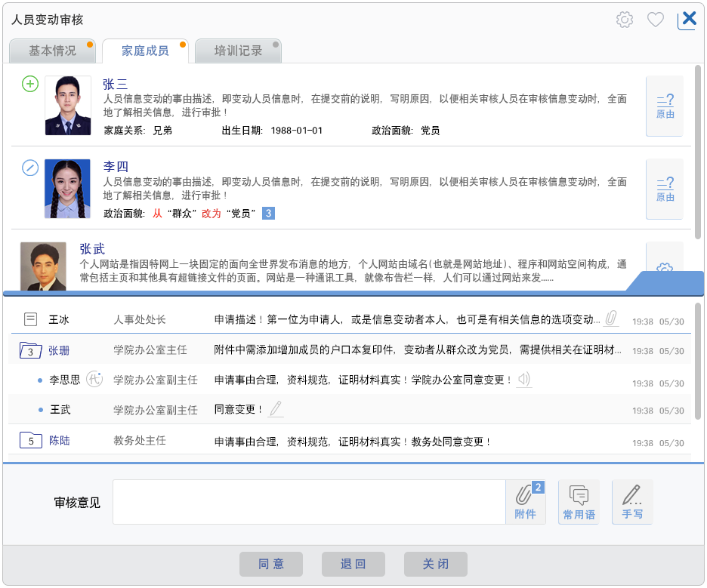
Task: Open 原由 reason button for 李四
Action: coord(665,189)
